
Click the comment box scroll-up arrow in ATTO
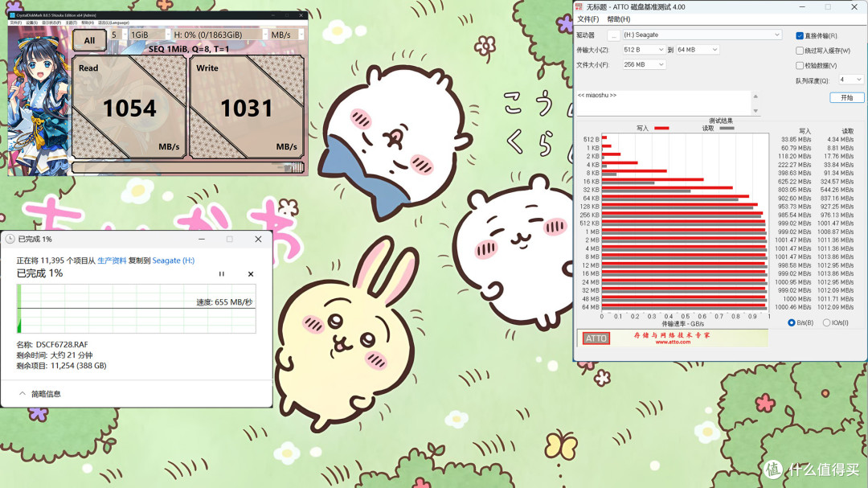pyautogui.click(x=755, y=96)
